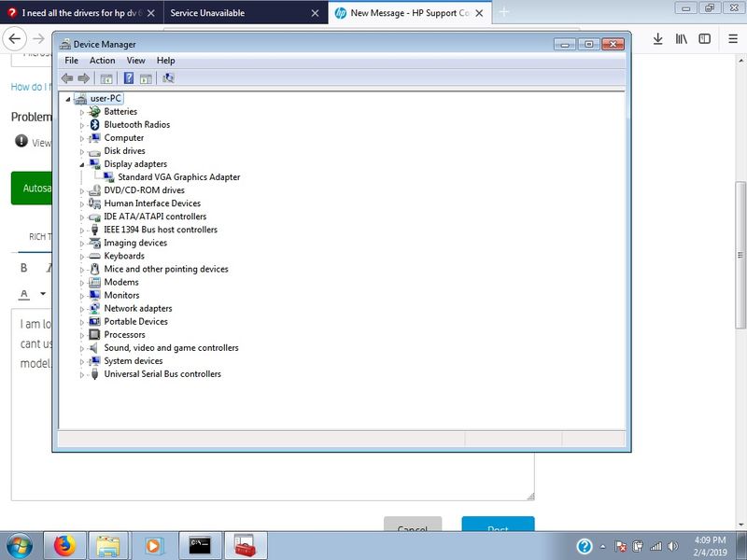747x560 pixels.
Task: Open the Firefox hamburger menu
Action: click(733, 39)
